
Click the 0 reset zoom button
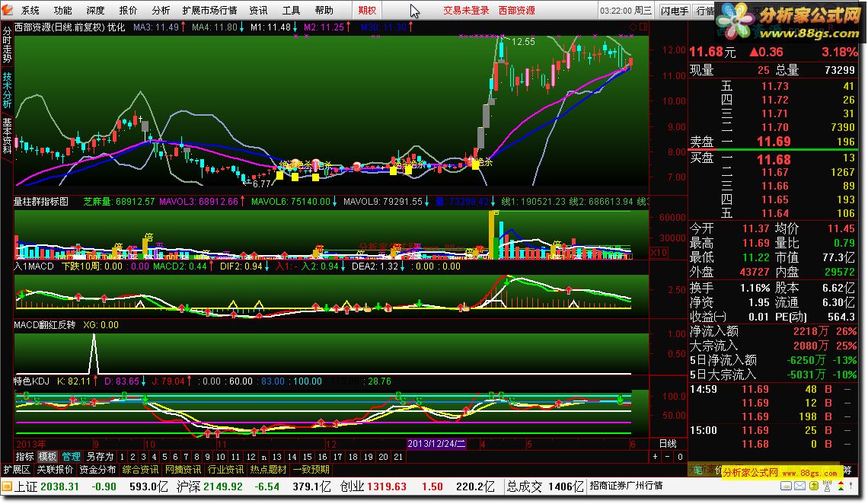(x=680, y=457)
